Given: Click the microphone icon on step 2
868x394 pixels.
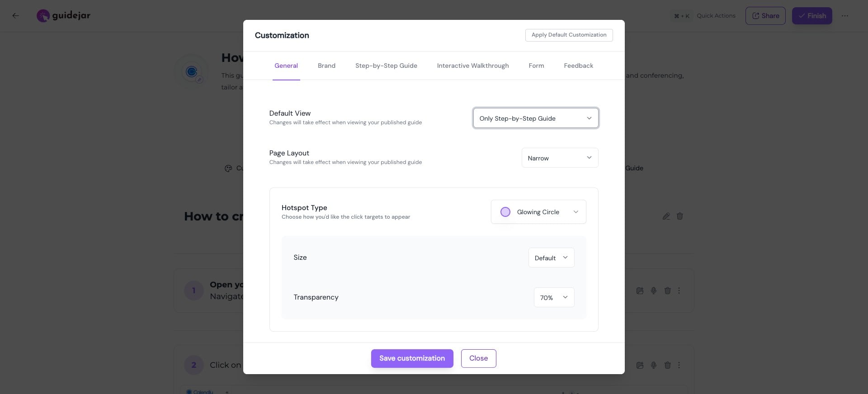Looking at the screenshot, I should 654,365.
